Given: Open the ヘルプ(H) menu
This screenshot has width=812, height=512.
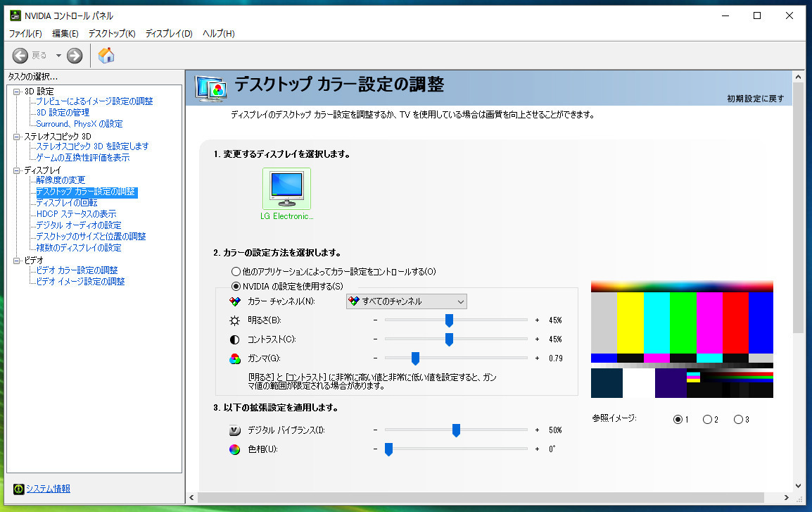Looking at the screenshot, I should [219, 34].
